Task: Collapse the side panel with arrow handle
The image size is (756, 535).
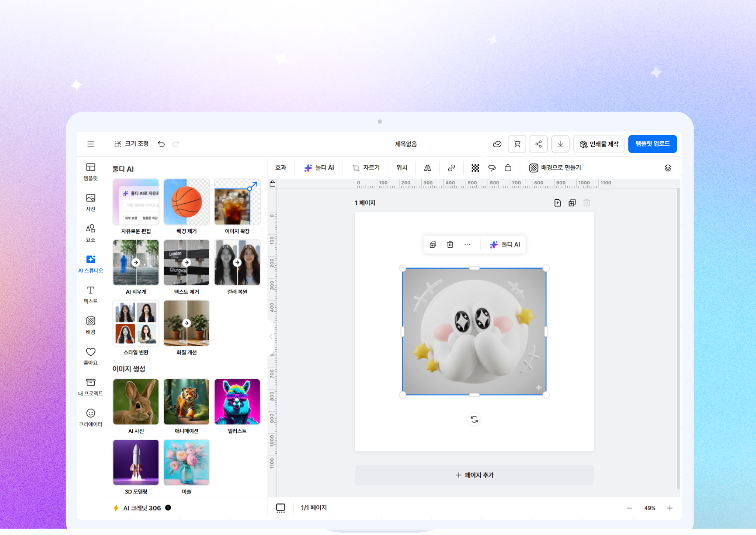Action: coord(271,337)
